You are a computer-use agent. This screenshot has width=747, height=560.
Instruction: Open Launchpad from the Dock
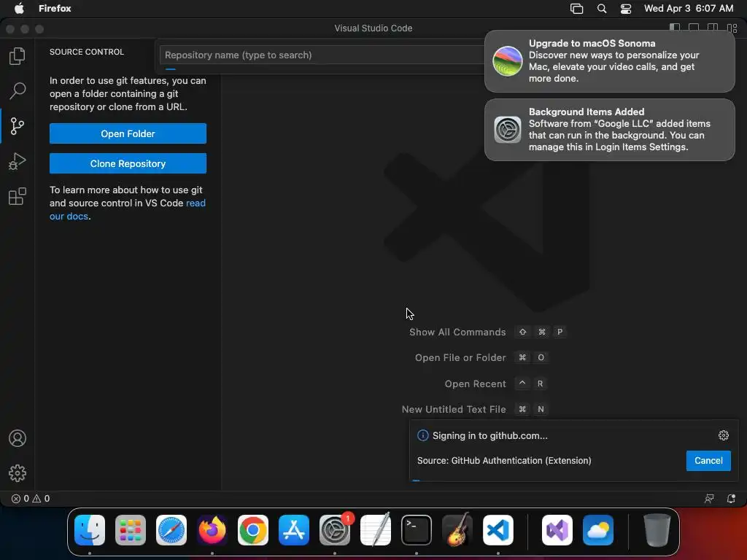click(x=131, y=530)
